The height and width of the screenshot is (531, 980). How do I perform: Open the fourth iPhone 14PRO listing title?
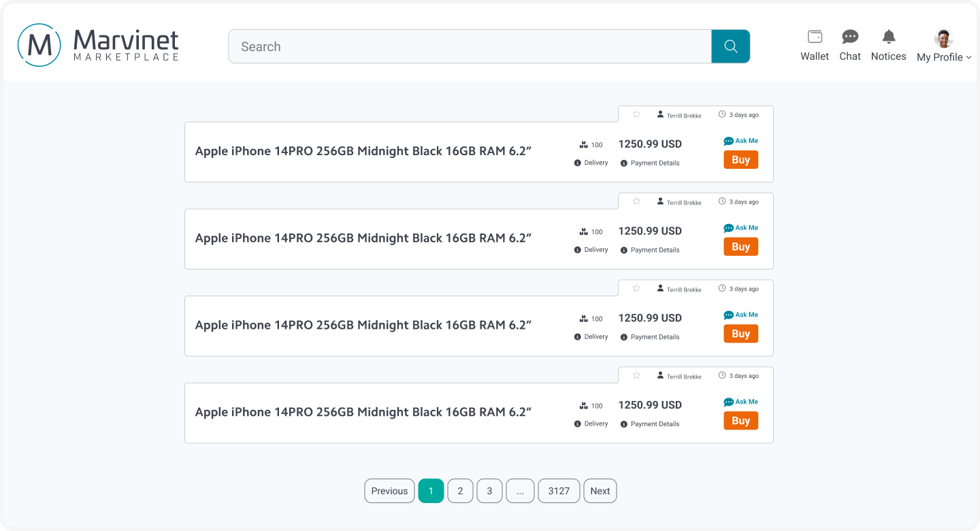pos(363,412)
